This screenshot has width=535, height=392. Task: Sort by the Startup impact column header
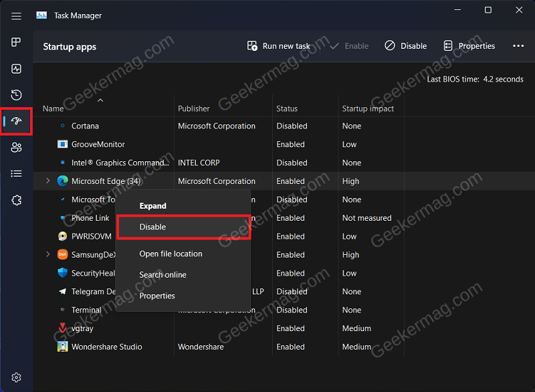click(x=368, y=108)
